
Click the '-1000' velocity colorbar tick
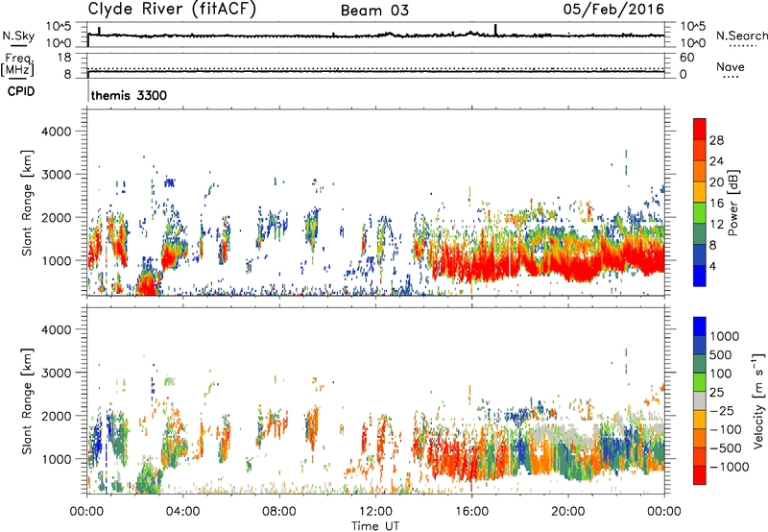pyautogui.click(x=730, y=467)
